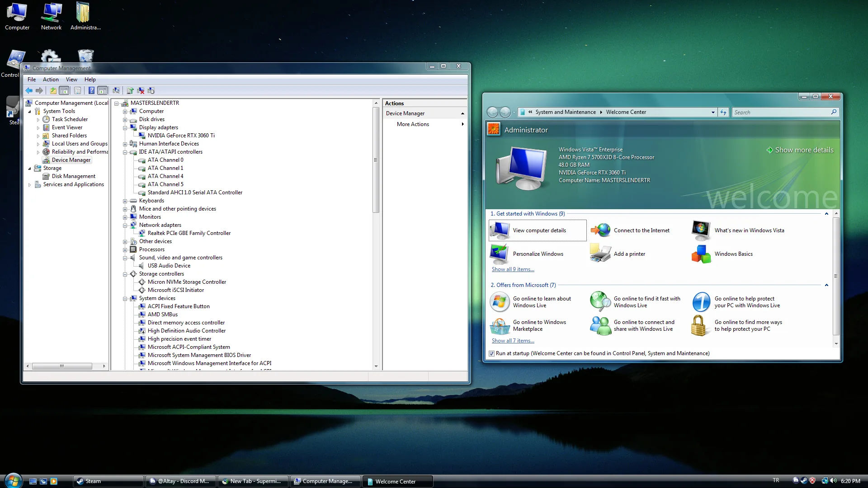868x488 pixels.
Task: Collapse the System devices category
Action: [125, 298]
